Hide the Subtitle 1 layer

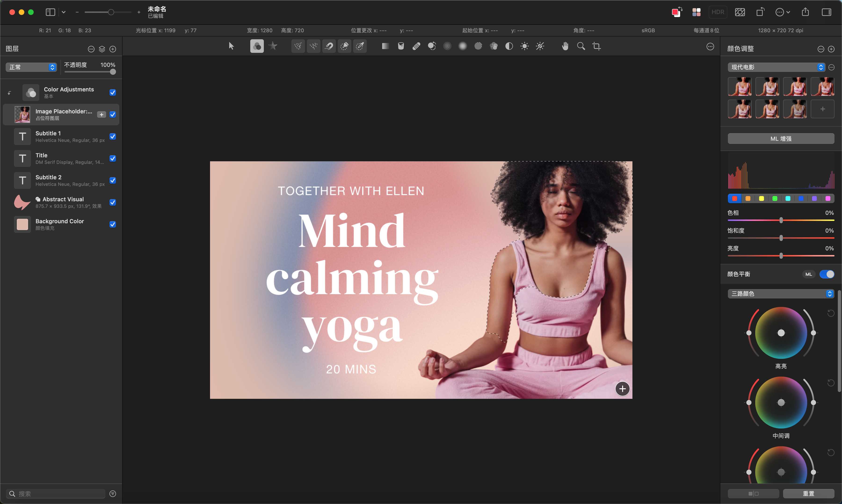pos(113,137)
